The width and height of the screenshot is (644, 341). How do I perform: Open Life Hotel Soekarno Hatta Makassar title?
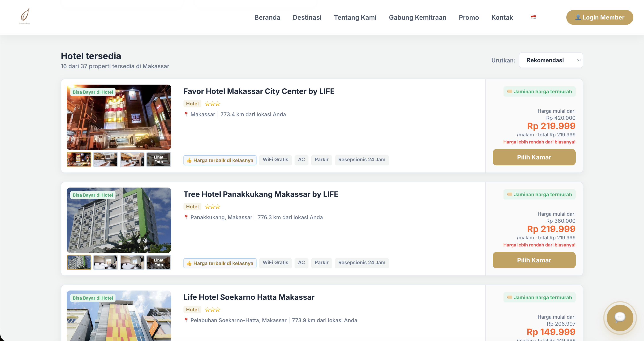pyautogui.click(x=249, y=297)
